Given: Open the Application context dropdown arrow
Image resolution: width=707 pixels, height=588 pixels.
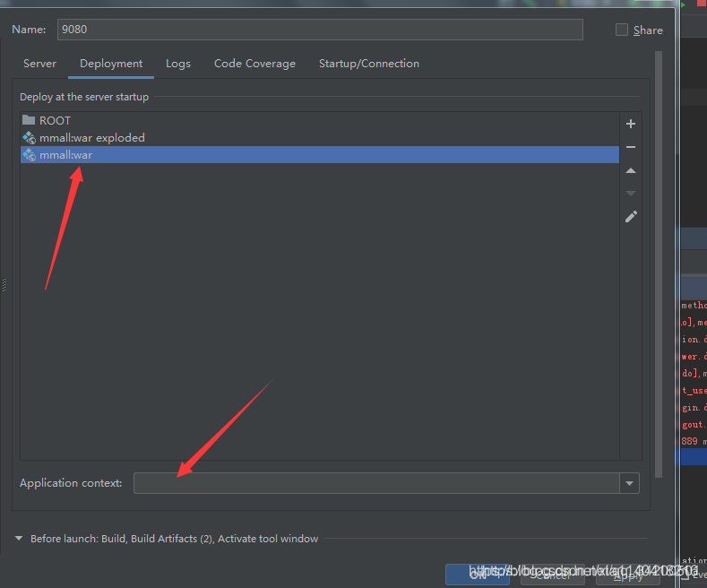Looking at the screenshot, I should [629, 483].
